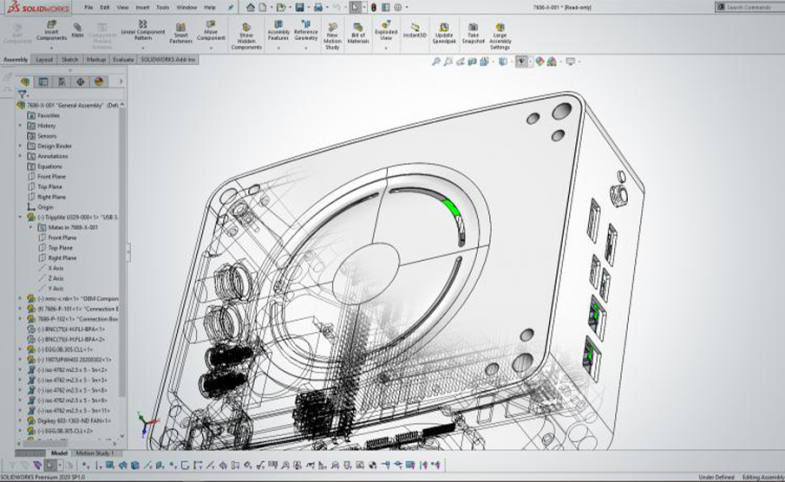Expand the Annotations node in feature tree
This screenshot has height=482, width=785.
[20, 156]
